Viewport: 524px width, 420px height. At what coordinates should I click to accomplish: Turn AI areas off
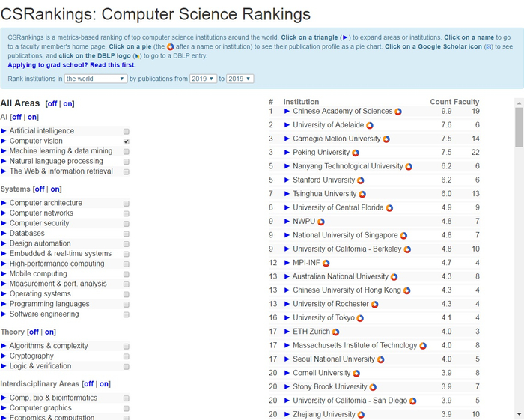pyautogui.click(x=16, y=118)
